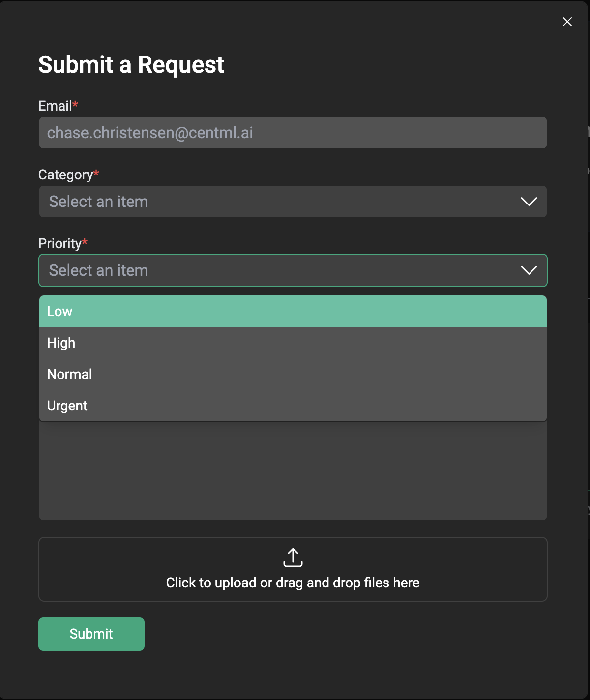Click the upload arrow icon
This screenshot has height=700, width=590.
click(293, 557)
